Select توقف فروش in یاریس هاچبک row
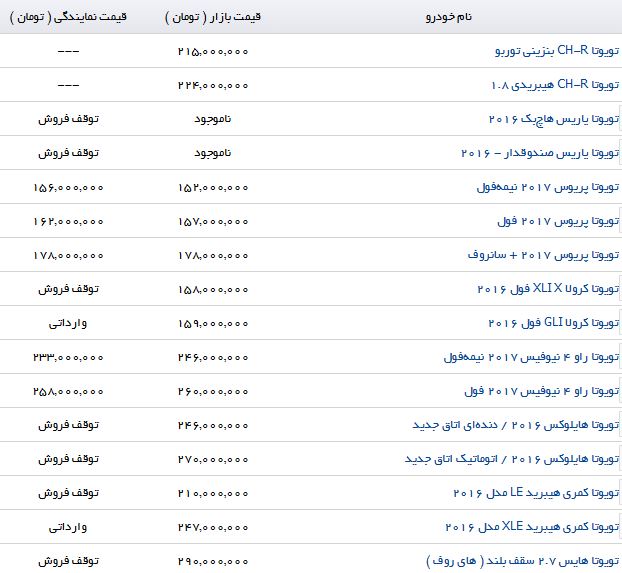This screenshot has width=622, height=573. point(68,119)
